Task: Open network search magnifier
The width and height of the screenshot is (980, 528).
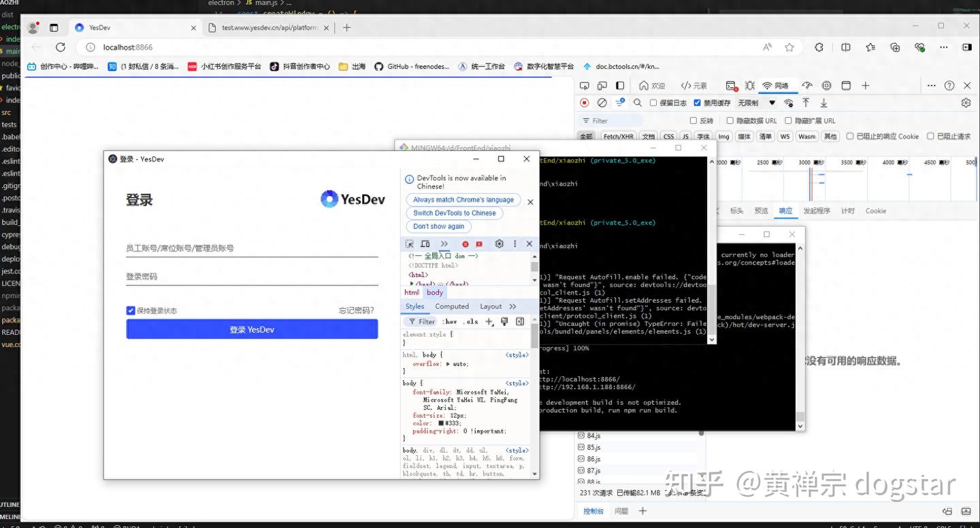Action: (x=638, y=103)
